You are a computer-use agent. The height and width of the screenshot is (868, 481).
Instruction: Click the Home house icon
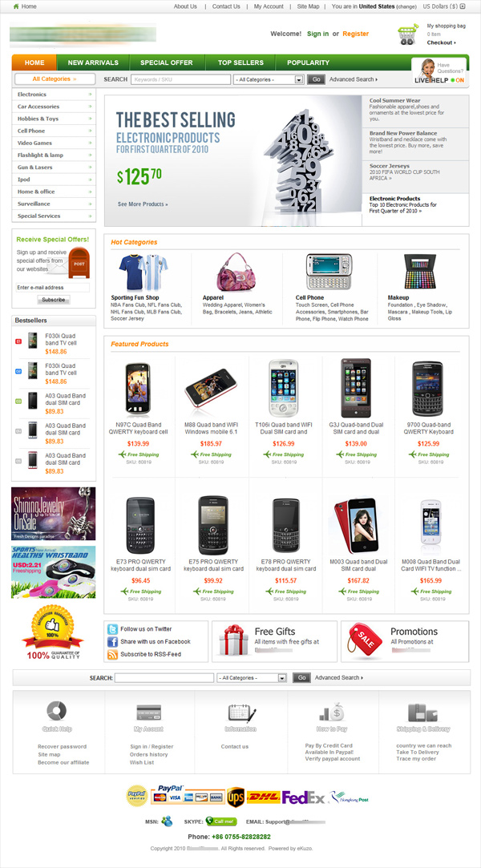click(16, 6)
